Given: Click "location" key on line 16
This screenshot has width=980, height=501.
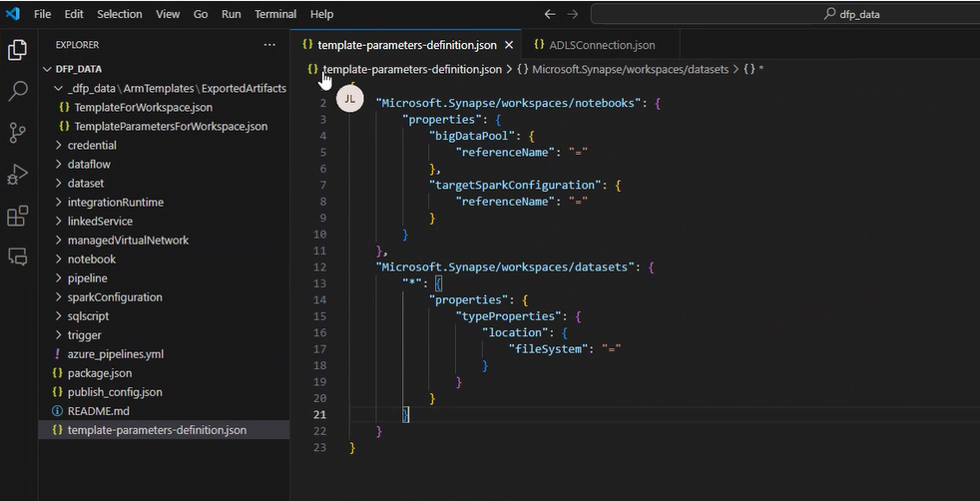Looking at the screenshot, I should [515, 333].
